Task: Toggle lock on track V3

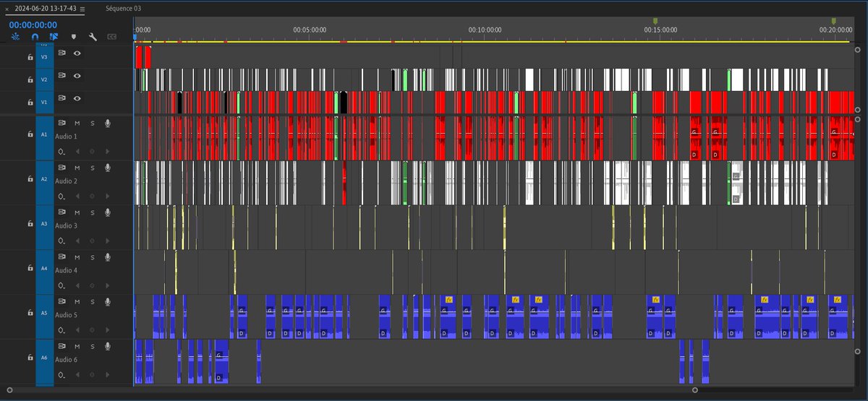Action: pos(30,56)
